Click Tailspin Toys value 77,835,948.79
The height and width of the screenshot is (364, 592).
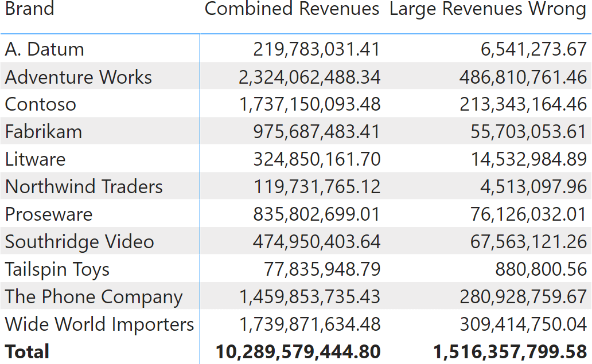[x=322, y=269]
